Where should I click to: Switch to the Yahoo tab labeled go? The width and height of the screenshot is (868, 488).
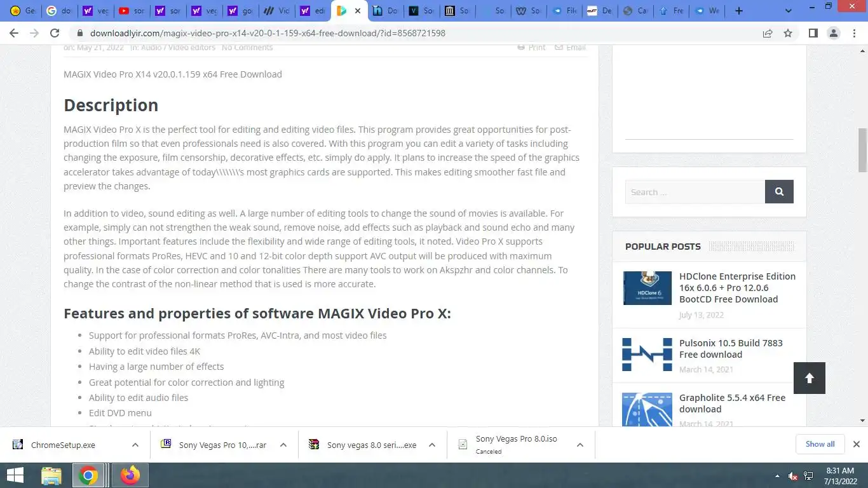point(241,11)
